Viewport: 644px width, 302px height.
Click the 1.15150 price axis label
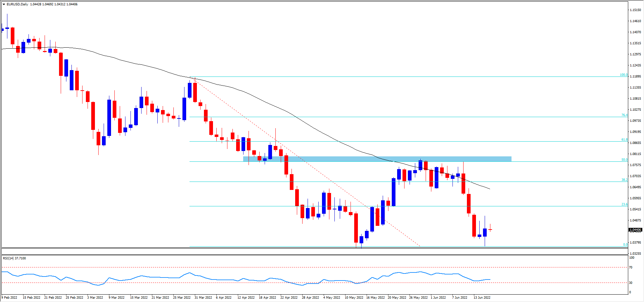(635, 10)
